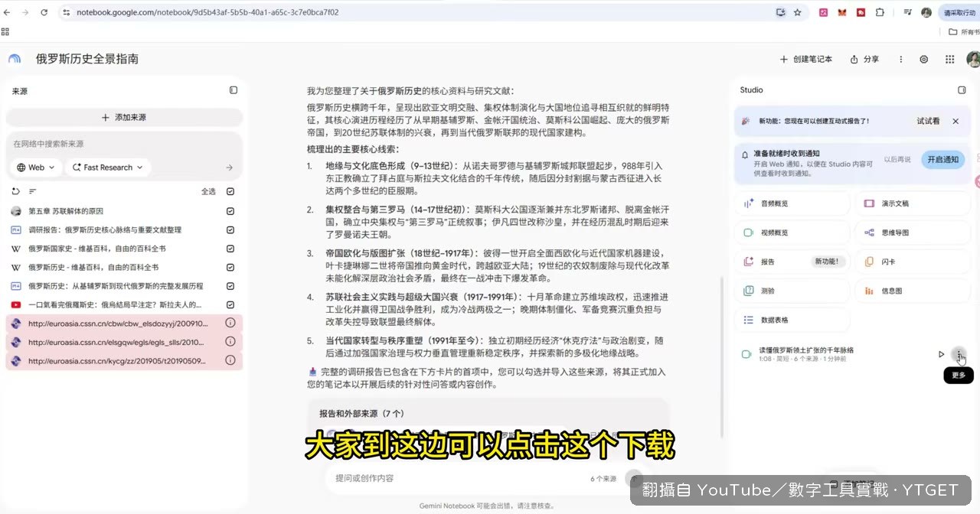The width and height of the screenshot is (980, 514).
Task: Click 添加来源 add source button
Action: pyautogui.click(x=124, y=117)
